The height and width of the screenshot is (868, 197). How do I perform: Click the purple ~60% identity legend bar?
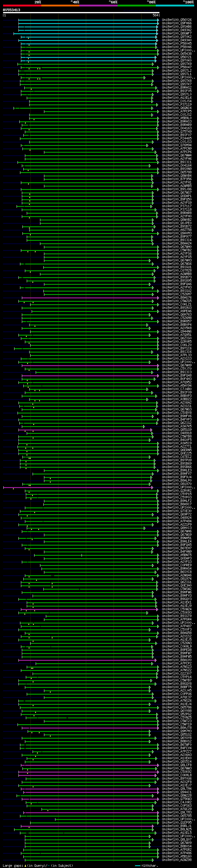98,6
